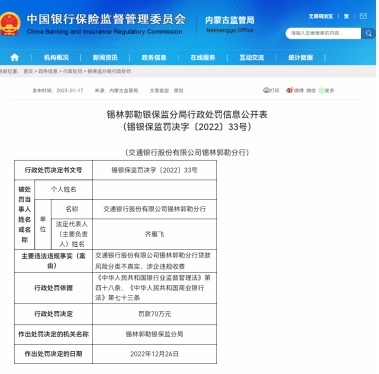Click 无障碍浏览 accessibility link
Viewport: 379px width, 374px height.
pos(321,16)
